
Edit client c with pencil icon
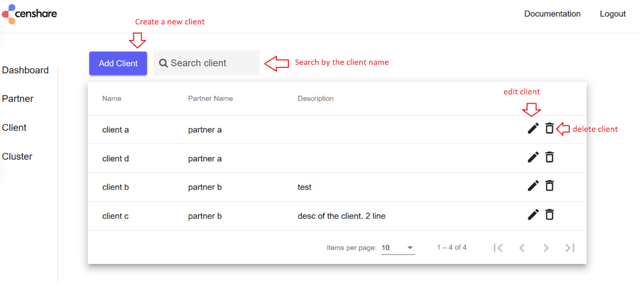click(533, 215)
